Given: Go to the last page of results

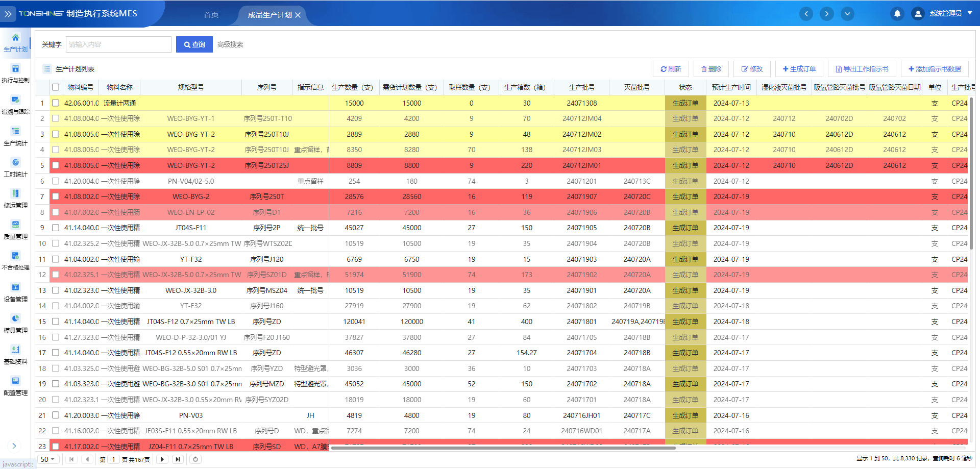Looking at the screenshot, I should (x=178, y=459).
